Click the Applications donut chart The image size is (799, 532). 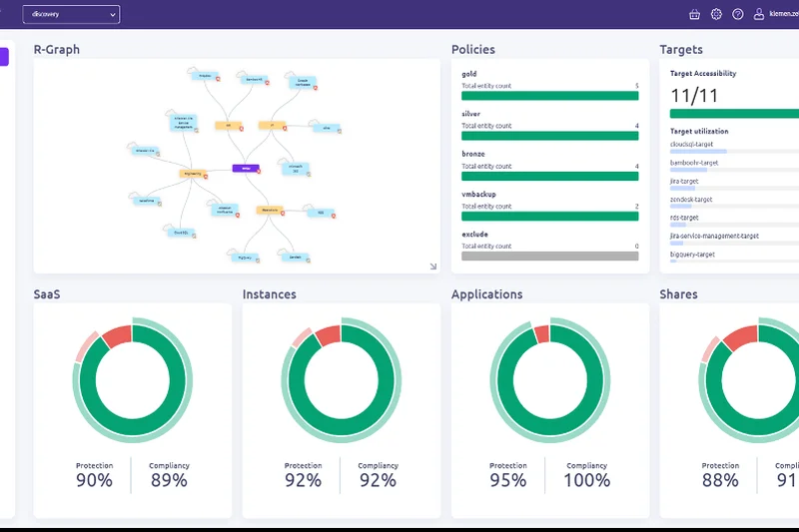click(549, 378)
